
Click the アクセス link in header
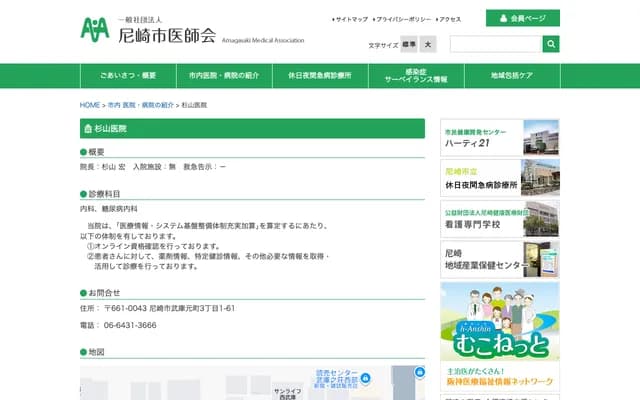tap(450, 19)
